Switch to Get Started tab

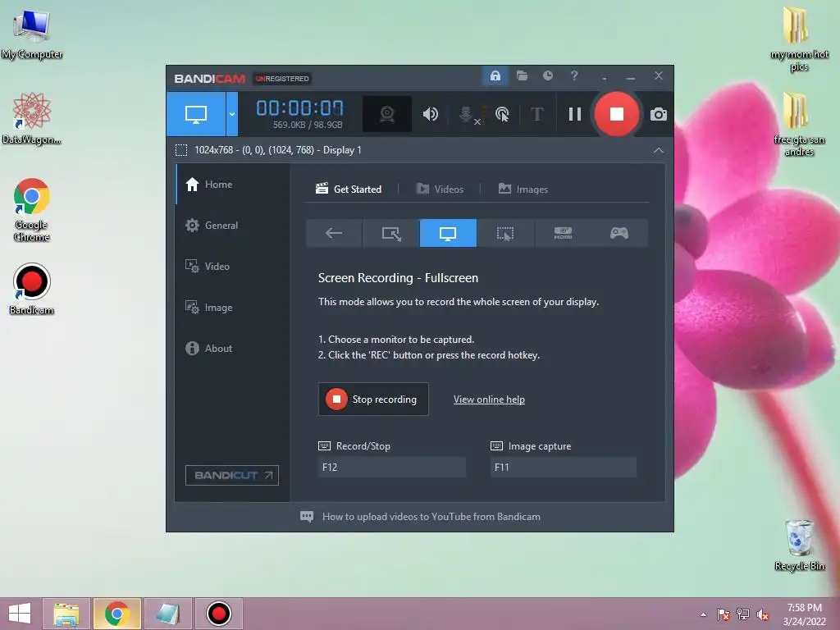[349, 189]
